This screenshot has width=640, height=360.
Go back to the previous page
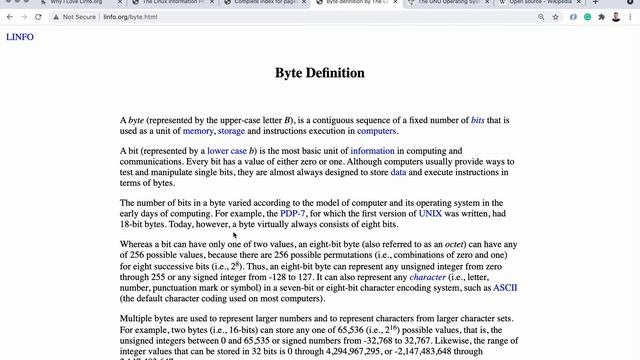[10, 17]
